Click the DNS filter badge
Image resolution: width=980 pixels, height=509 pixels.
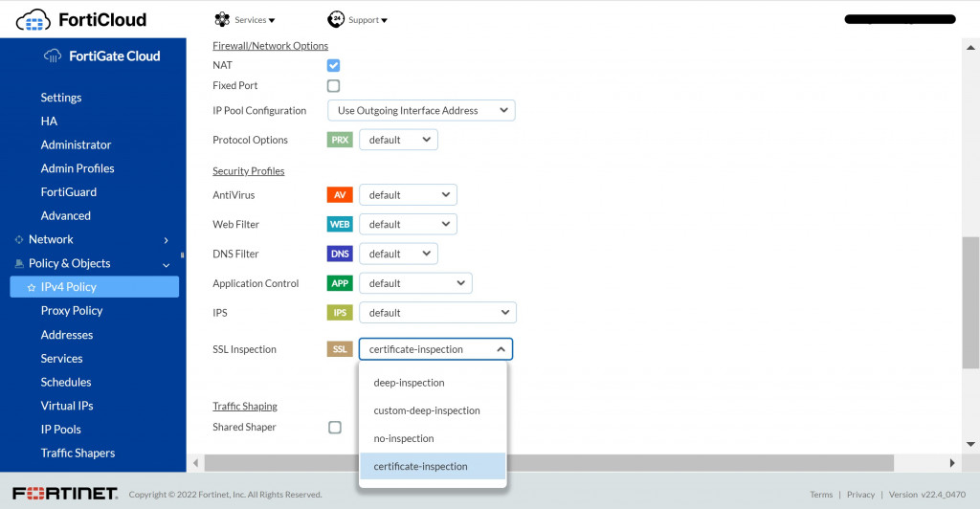tap(340, 254)
